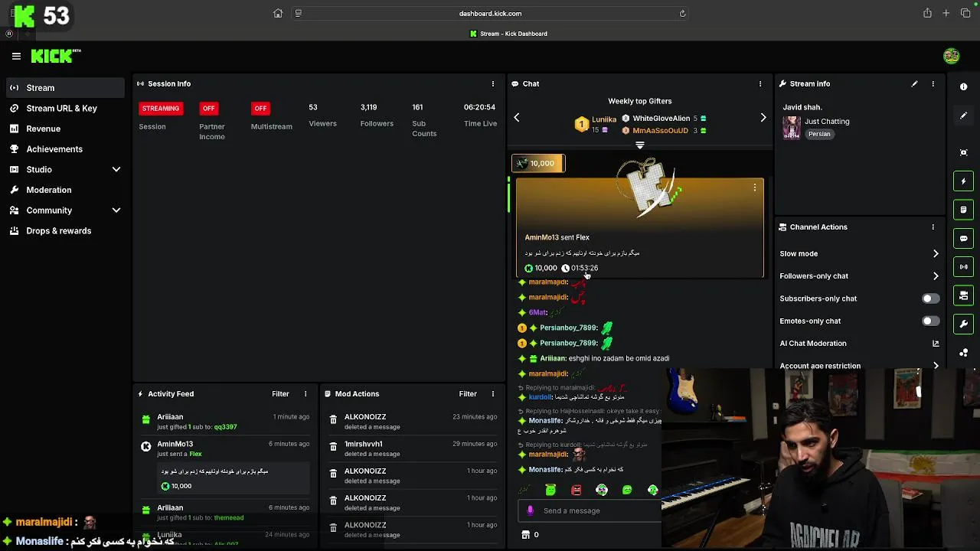Open Moderation in sidebar

pyautogui.click(x=65, y=190)
